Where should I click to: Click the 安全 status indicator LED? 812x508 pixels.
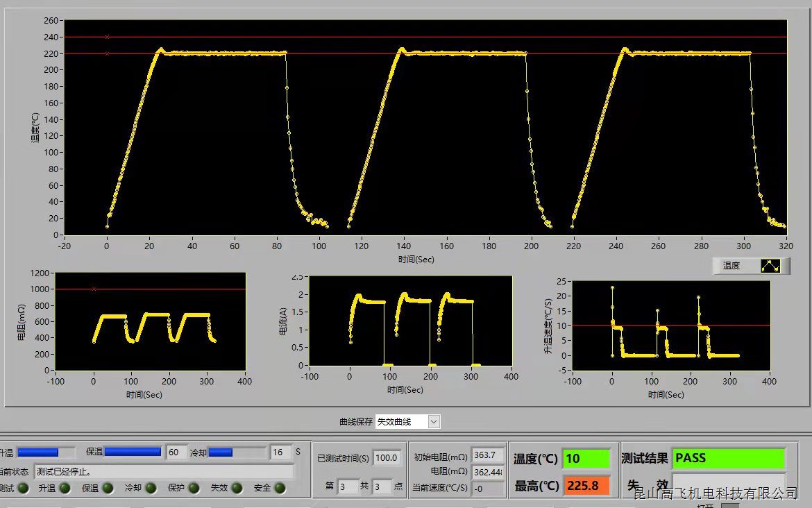pyautogui.click(x=280, y=489)
